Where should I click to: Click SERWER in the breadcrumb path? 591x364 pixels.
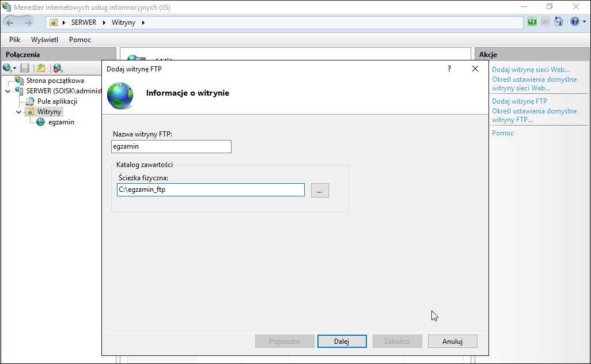pyautogui.click(x=84, y=22)
